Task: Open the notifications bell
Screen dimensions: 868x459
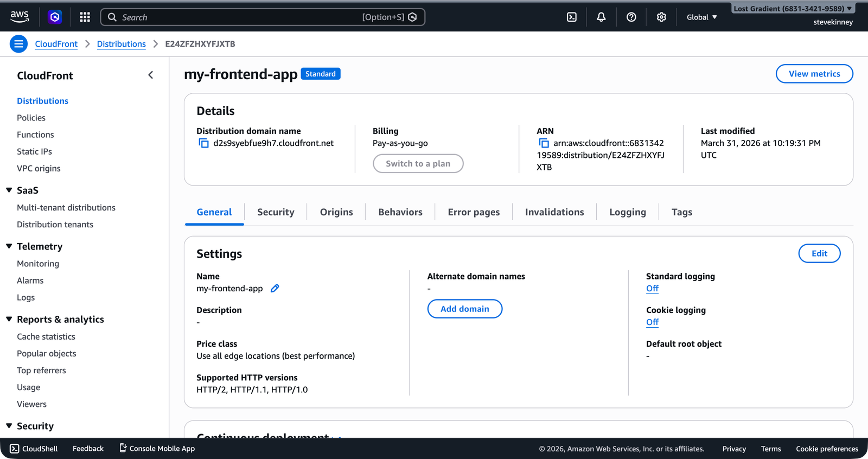Action: pos(601,17)
